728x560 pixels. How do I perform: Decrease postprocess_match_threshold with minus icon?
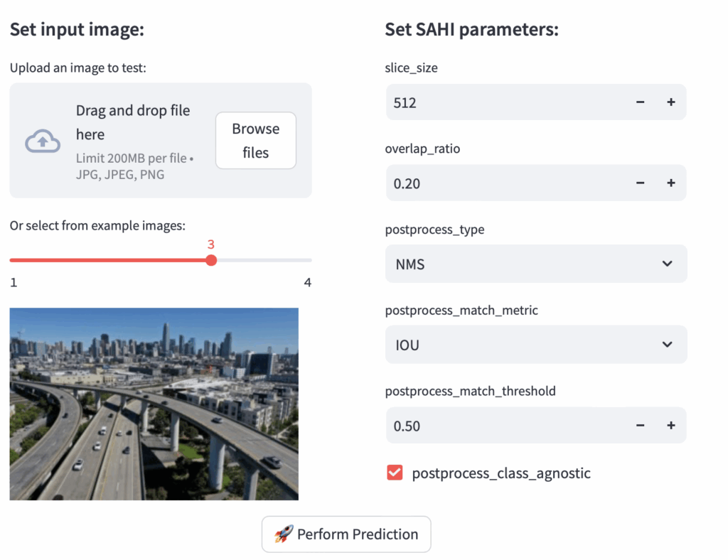tap(640, 426)
